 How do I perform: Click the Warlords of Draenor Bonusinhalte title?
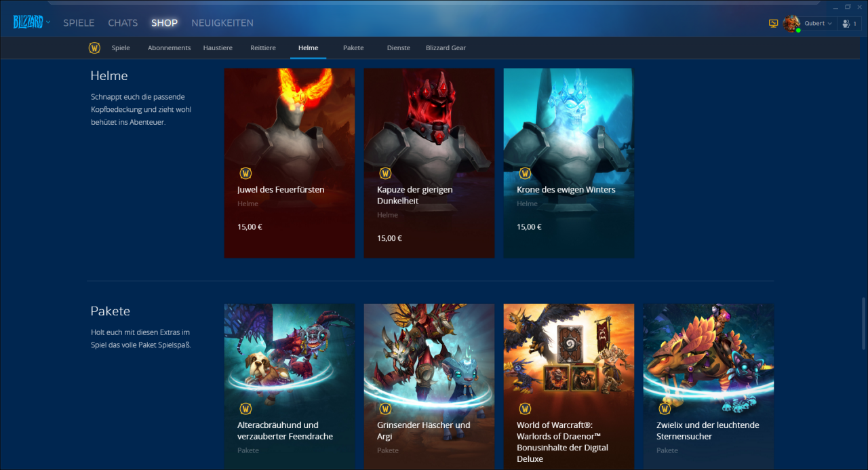pyautogui.click(x=562, y=442)
